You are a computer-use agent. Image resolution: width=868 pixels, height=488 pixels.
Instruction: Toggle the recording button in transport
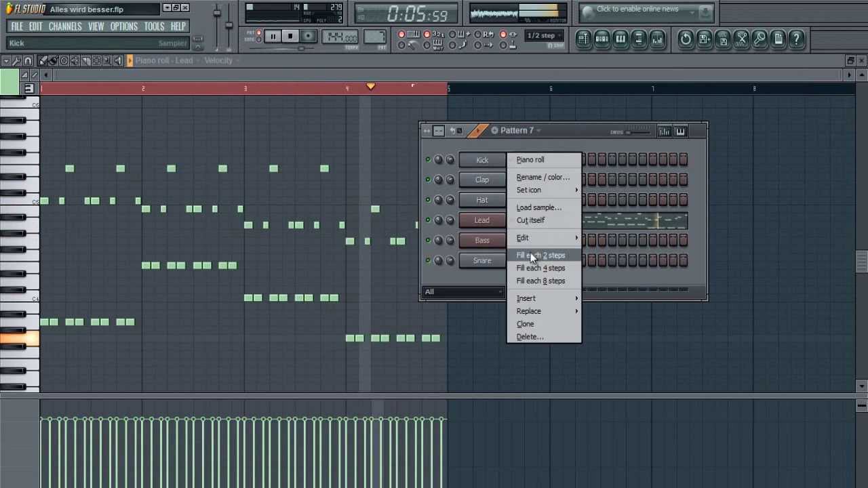pyautogui.click(x=309, y=37)
